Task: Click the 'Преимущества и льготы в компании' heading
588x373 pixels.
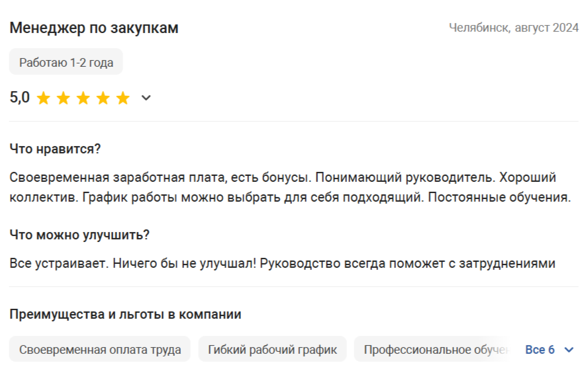Action: [x=125, y=314]
